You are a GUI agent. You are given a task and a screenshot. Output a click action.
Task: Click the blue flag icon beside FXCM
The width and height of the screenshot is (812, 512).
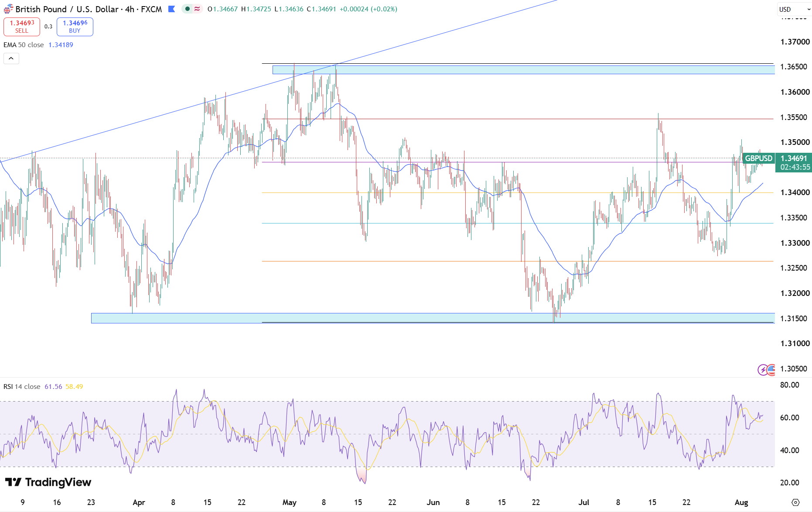click(172, 9)
